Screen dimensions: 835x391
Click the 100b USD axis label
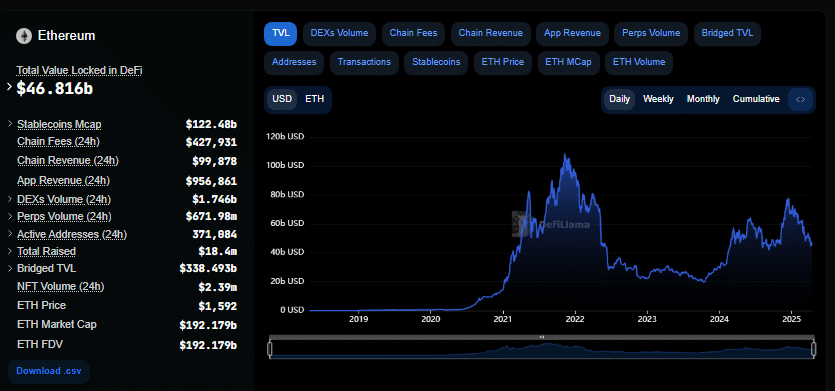click(285, 166)
